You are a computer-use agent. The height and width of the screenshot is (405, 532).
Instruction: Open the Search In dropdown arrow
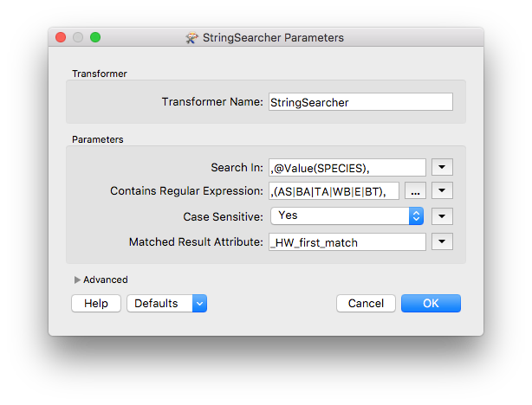tap(442, 167)
